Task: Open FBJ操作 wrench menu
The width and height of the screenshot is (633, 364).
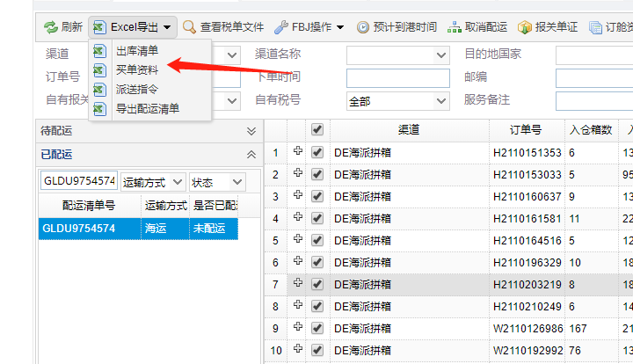Action: (x=309, y=27)
